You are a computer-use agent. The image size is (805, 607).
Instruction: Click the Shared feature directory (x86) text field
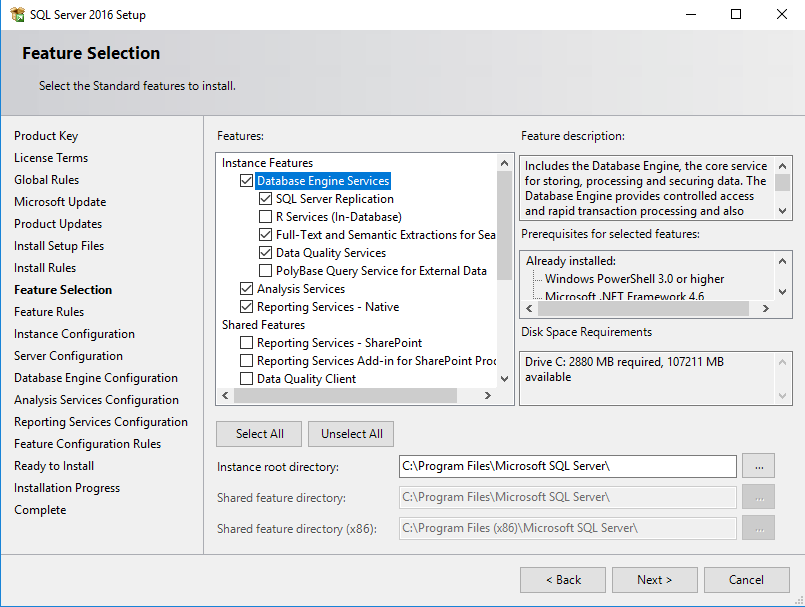568,528
